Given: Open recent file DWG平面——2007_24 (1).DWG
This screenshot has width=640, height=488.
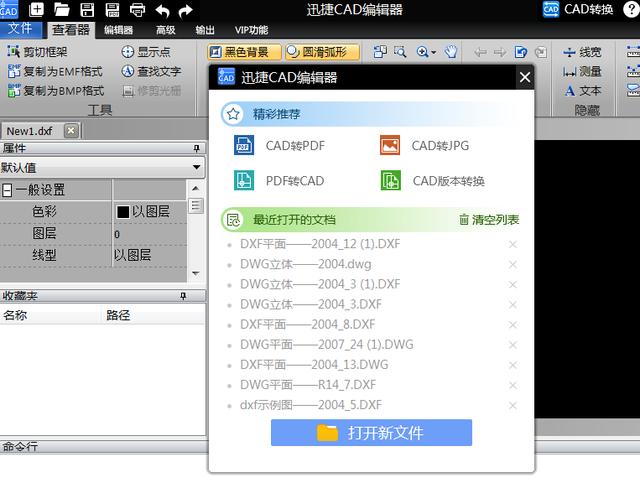Looking at the screenshot, I should coord(327,344).
